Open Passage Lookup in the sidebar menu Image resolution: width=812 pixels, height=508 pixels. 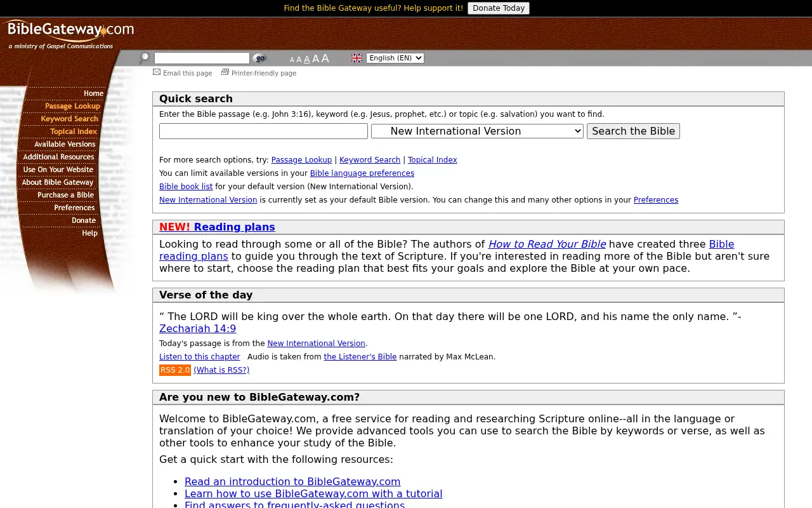point(72,106)
